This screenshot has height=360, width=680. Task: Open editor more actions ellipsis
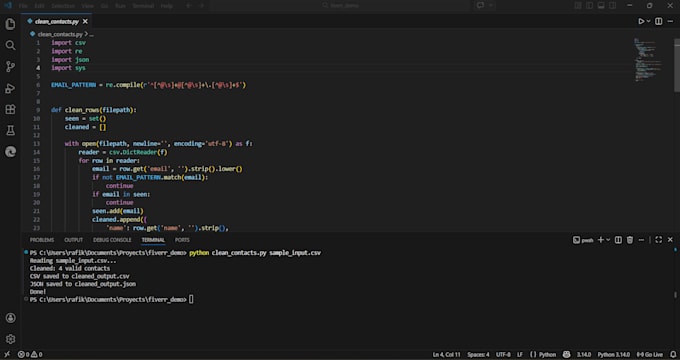[670, 21]
